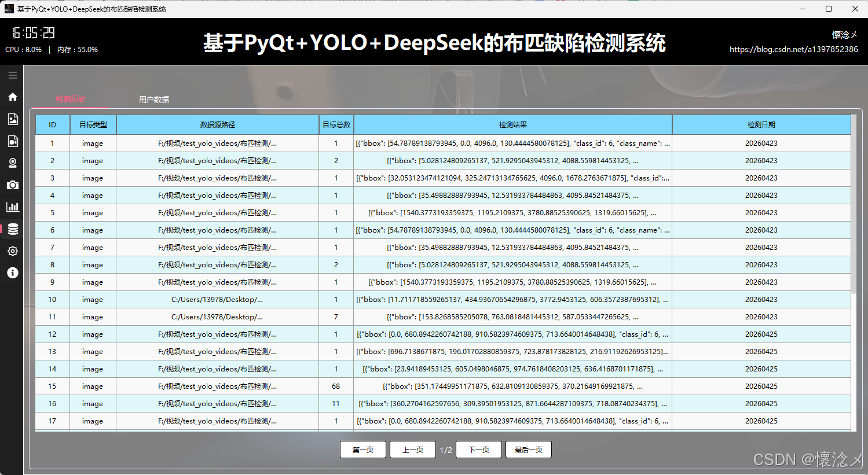
Task: Click date 20260425 in row 17
Action: click(x=761, y=421)
